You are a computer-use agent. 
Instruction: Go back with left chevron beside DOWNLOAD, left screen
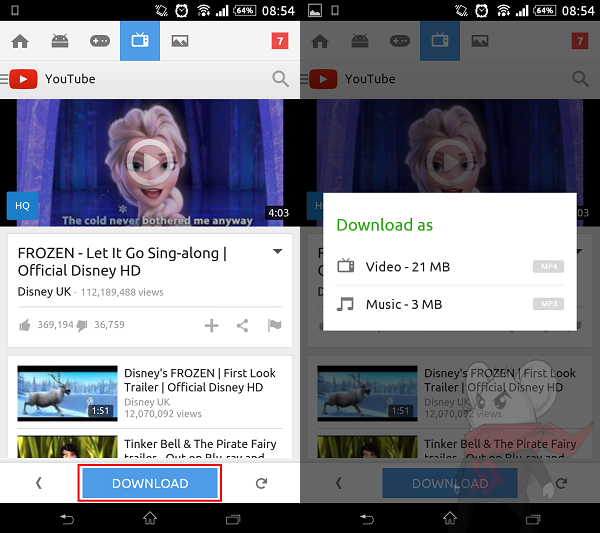click(38, 483)
